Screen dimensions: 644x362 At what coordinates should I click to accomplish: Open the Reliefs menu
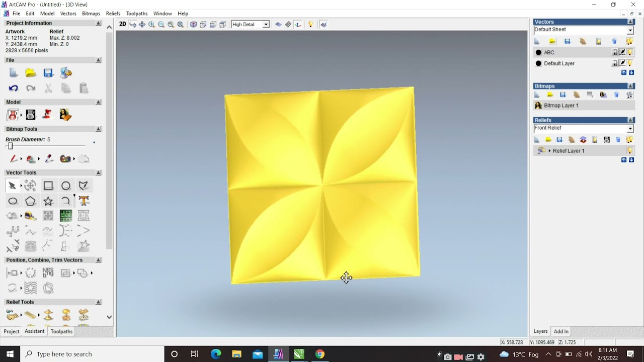point(113,14)
